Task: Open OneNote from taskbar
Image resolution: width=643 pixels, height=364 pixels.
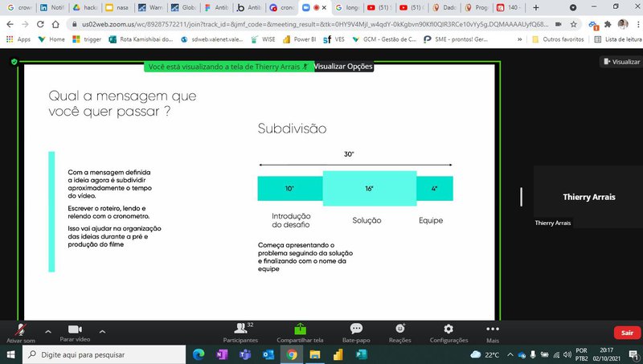Action: (x=222, y=354)
